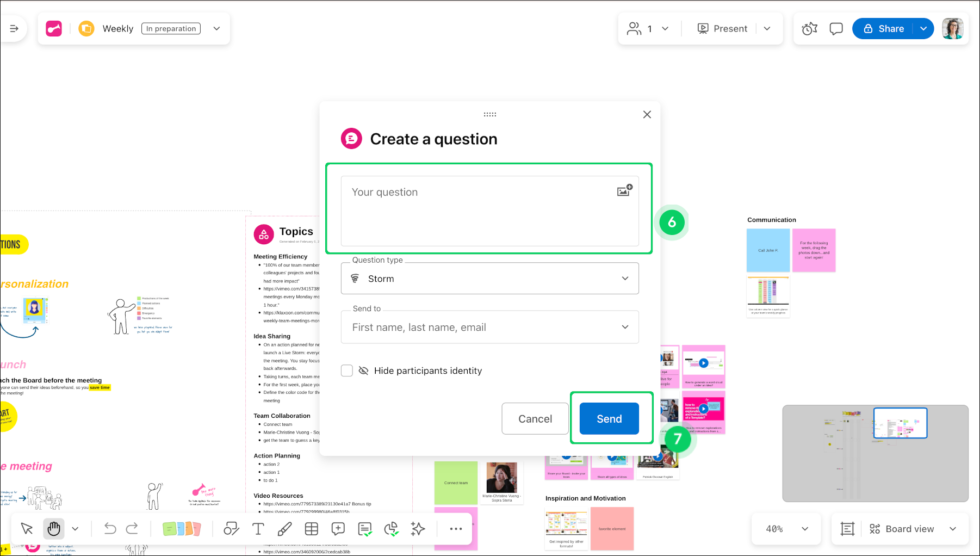Choose the brush drawing tool
This screenshot has width=980, height=556.
284,529
